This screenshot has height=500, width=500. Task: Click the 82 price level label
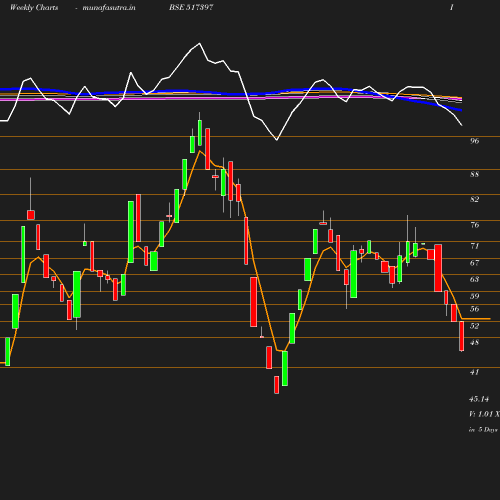click(474, 199)
